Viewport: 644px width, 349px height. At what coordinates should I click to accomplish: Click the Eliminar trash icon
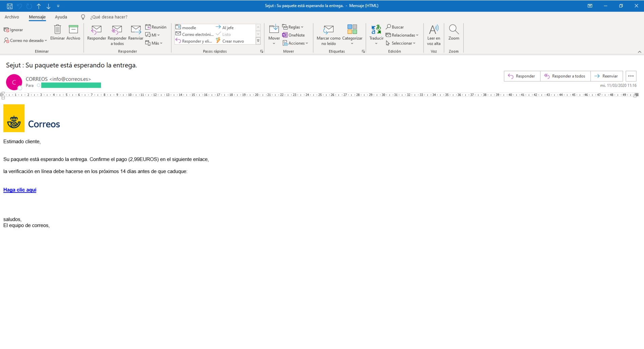tap(57, 30)
